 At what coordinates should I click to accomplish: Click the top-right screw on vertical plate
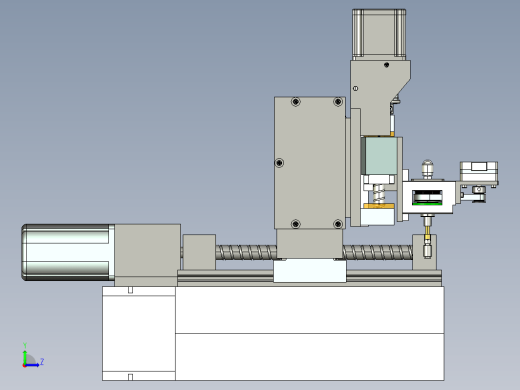pos(338,102)
